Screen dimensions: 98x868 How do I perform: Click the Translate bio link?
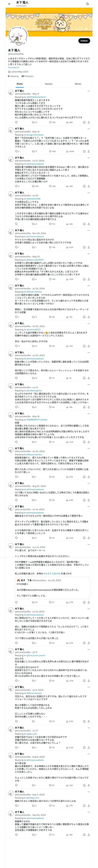[x=14, y=67]
